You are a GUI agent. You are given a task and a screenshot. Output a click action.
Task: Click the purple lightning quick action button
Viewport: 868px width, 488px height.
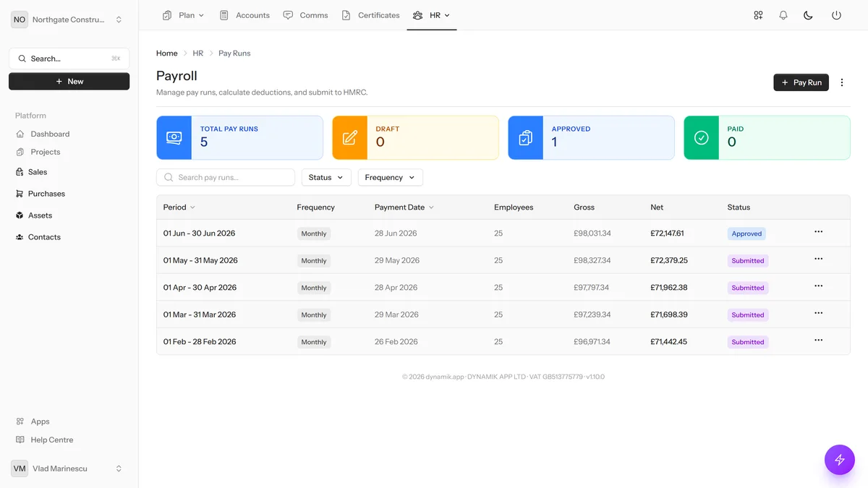[x=840, y=460]
